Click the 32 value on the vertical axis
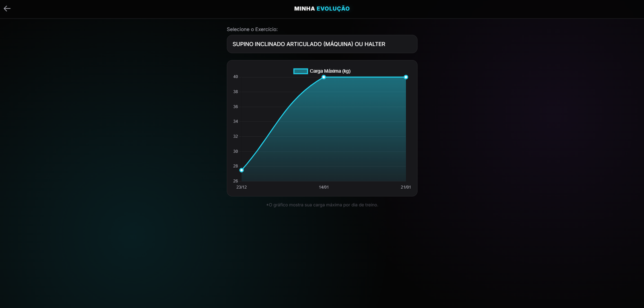 (235, 137)
